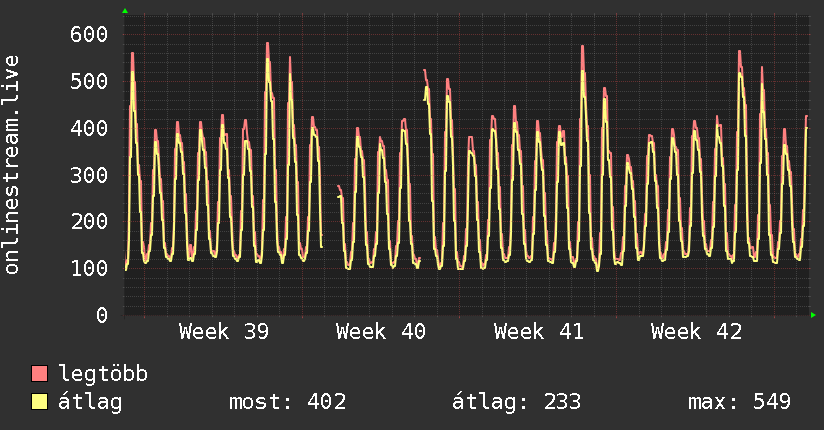Click the onlinestream.live vertical axis title
The width and height of the screenshot is (824, 430).
click(12, 165)
